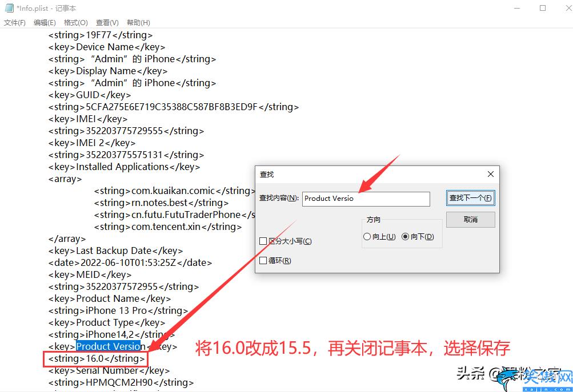Click the com.tencent.xin string line

click(168, 227)
